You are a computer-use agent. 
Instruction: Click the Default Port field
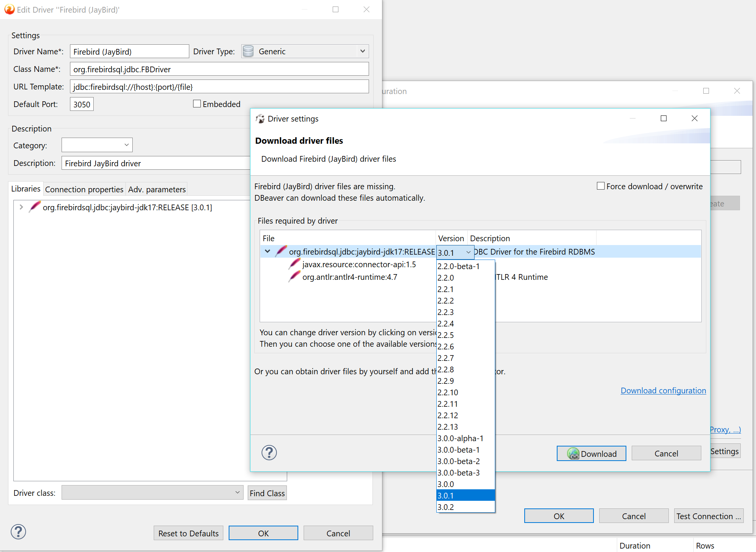(x=81, y=104)
